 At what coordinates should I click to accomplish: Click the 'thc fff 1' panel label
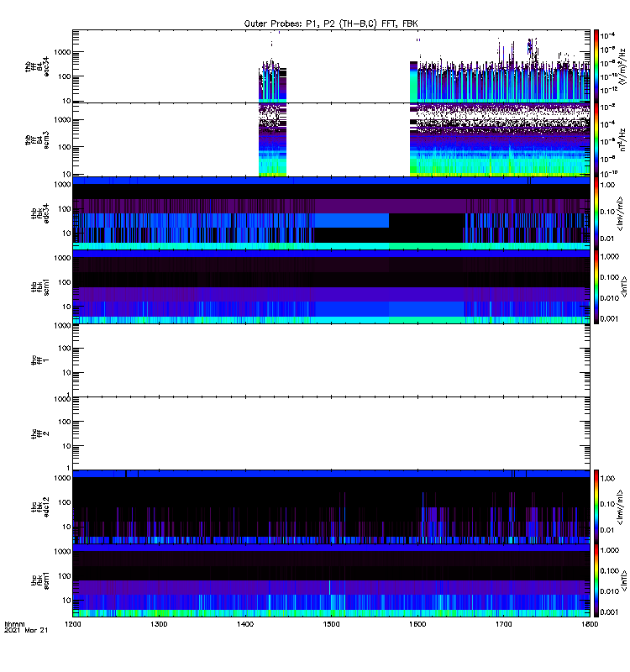pos(39,360)
